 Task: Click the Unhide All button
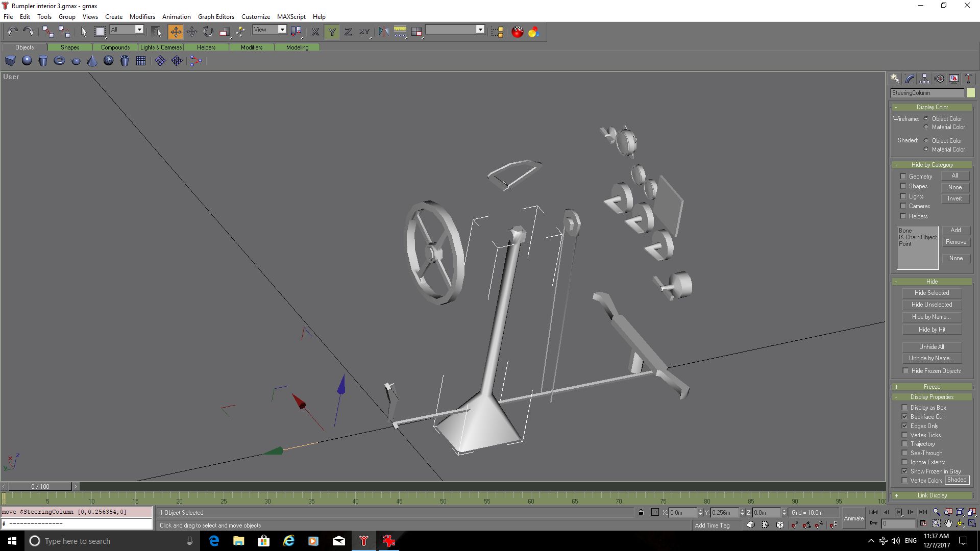(x=932, y=347)
